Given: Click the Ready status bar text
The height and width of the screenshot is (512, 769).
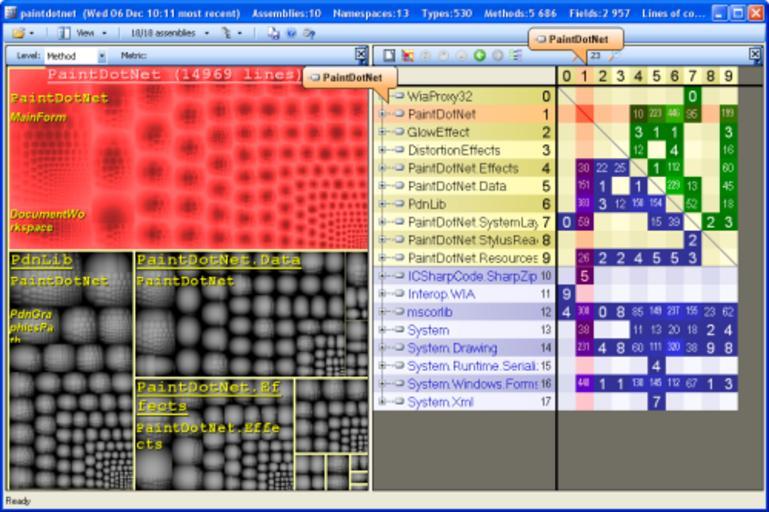Looking at the screenshot, I should 18,501.
